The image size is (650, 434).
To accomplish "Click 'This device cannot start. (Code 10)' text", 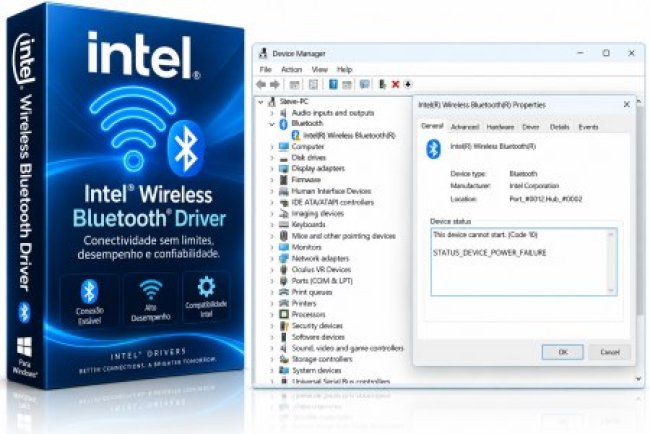I will (485, 235).
